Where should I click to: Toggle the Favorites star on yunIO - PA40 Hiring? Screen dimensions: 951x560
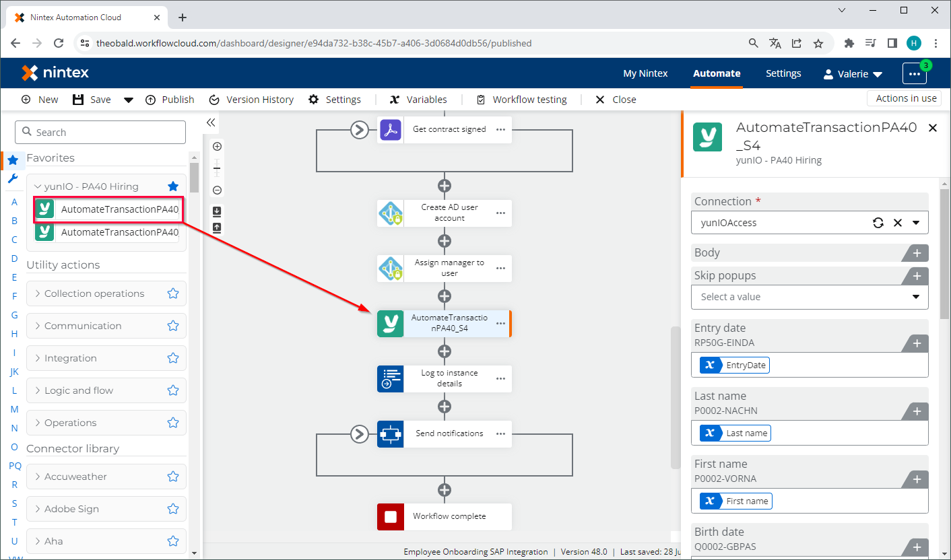tap(173, 186)
